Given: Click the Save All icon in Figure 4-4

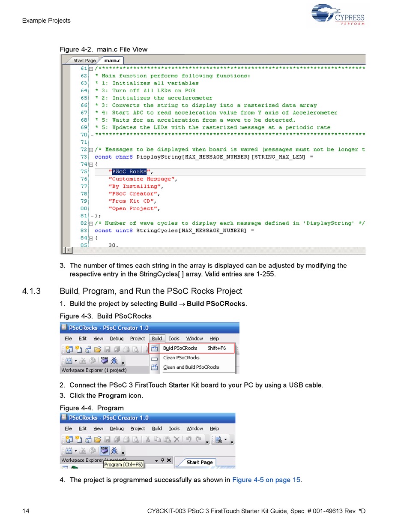Looking at the screenshot, I should point(117,439).
